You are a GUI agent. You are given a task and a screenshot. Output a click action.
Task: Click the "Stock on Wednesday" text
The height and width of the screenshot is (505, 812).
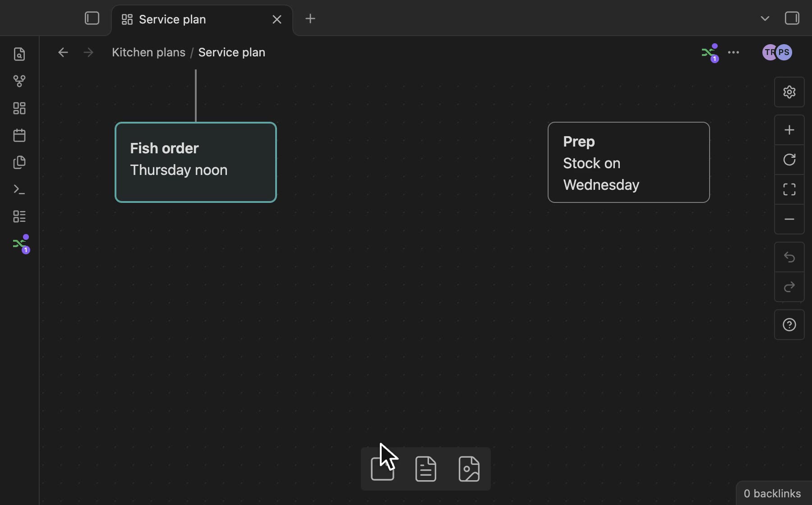click(x=601, y=174)
